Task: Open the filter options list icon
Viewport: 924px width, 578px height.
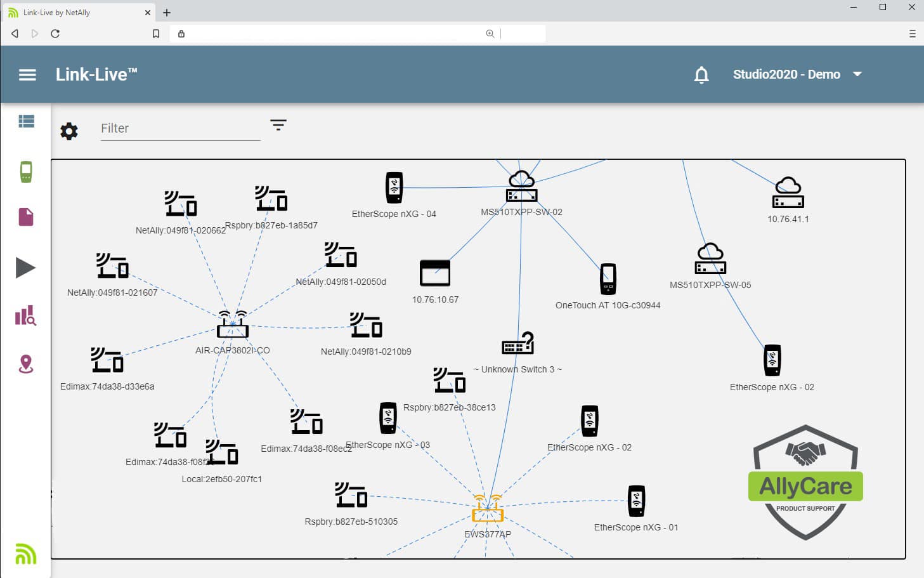Action: pos(278,124)
